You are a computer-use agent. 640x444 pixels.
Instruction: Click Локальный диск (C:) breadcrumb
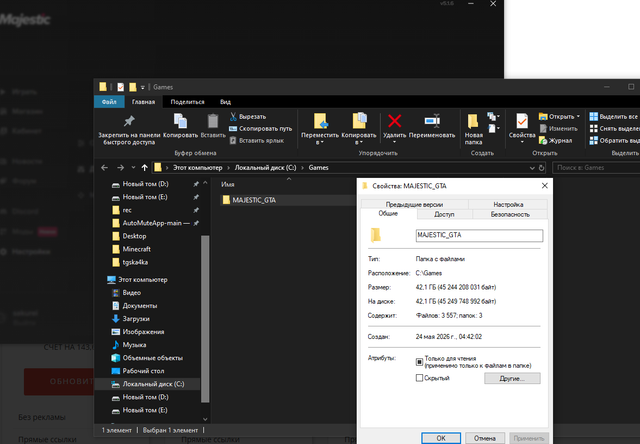pos(265,168)
